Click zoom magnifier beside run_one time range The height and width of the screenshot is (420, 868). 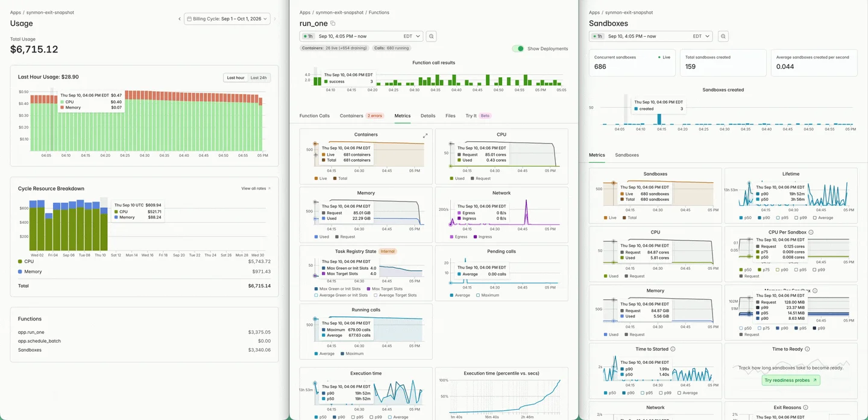pyautogui.click(x=432, y=36)
